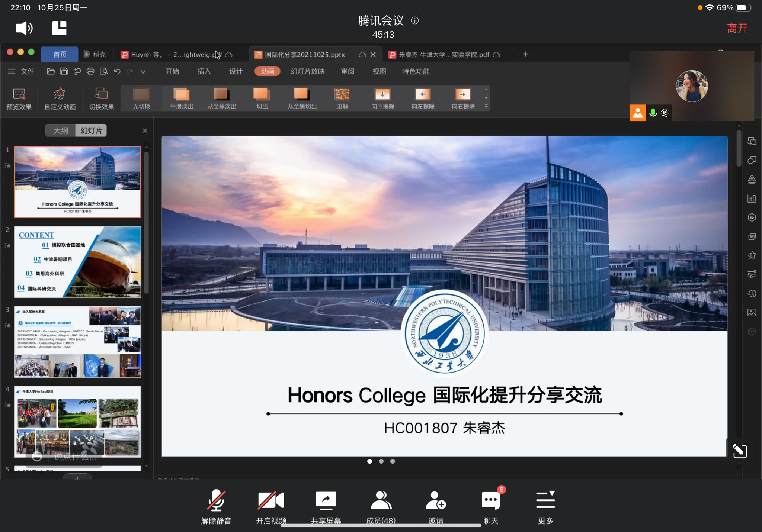
Task: Select slide 2 CONTENT thumbnail
Action: tap(77, 262)
